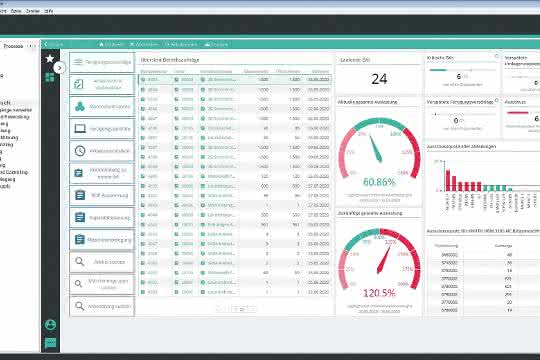
Task: Select the order row with quantities 40 and 80
Action: (235, 272)
